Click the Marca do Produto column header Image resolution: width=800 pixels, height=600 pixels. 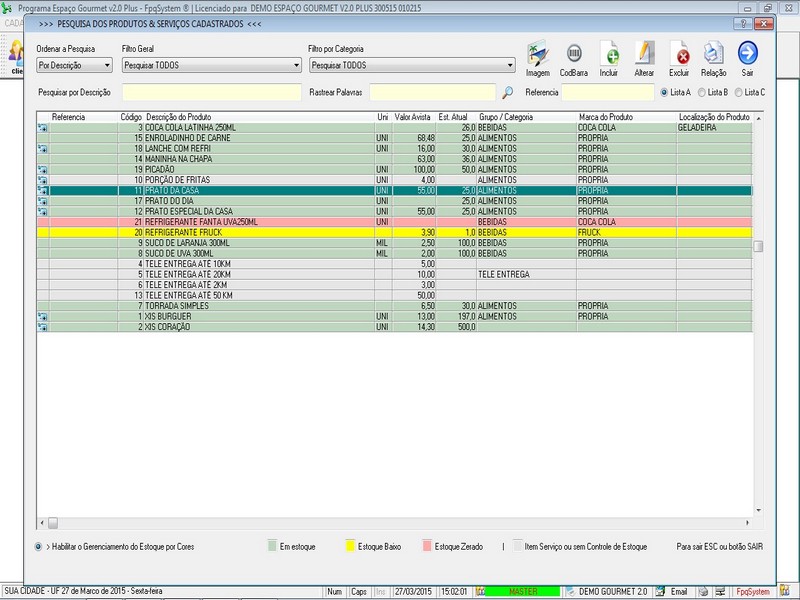pos(606,117)
